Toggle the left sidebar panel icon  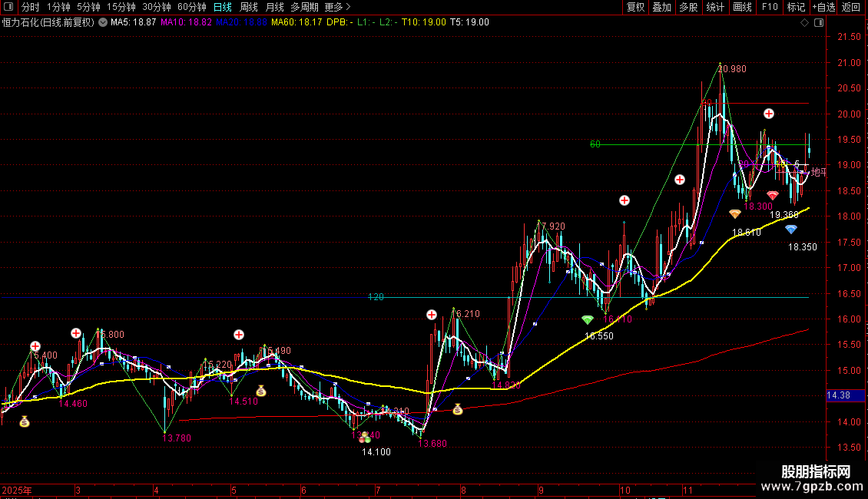coord(8,7)
